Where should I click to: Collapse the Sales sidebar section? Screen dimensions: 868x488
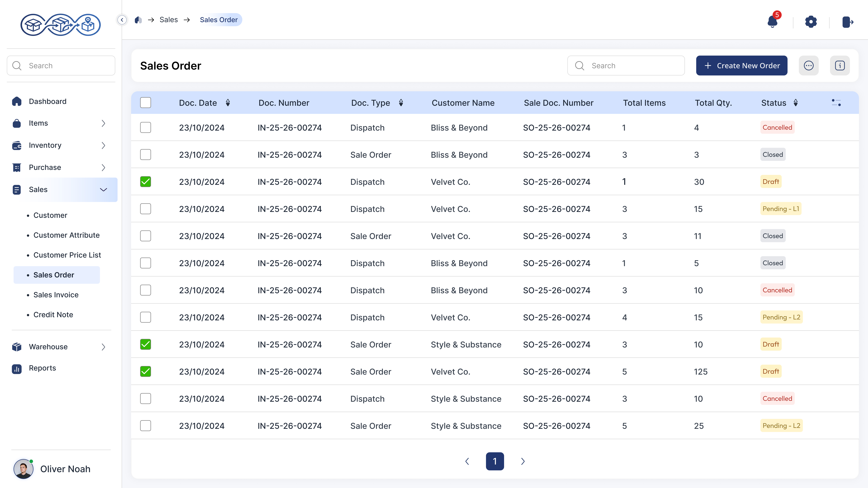pyautogui.click(x=103, y=190)
